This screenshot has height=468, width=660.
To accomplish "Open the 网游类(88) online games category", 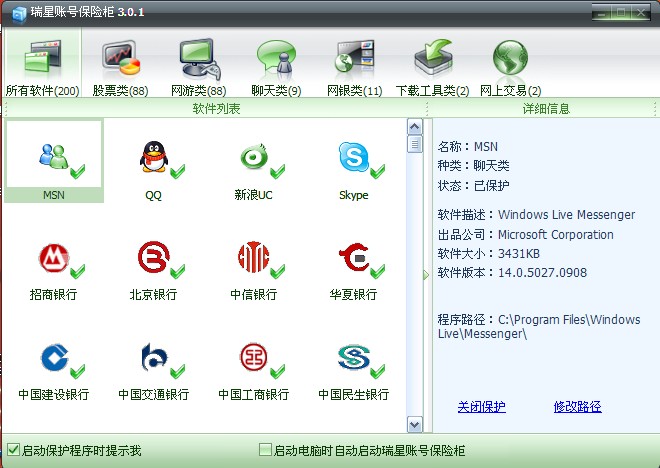I will [x=200, y=59].
